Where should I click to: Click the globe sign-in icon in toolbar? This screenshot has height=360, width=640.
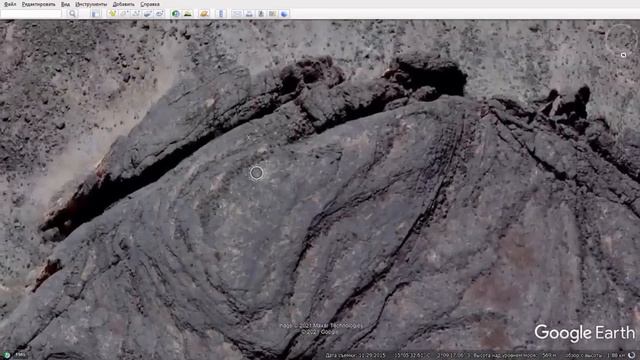(284, 13)
